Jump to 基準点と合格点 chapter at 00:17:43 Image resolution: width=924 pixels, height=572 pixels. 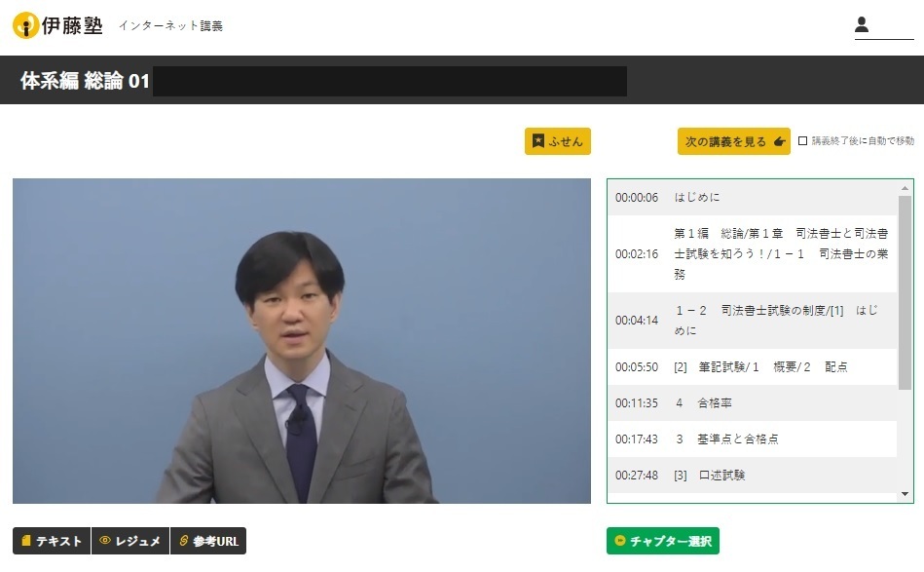(752, 439)
